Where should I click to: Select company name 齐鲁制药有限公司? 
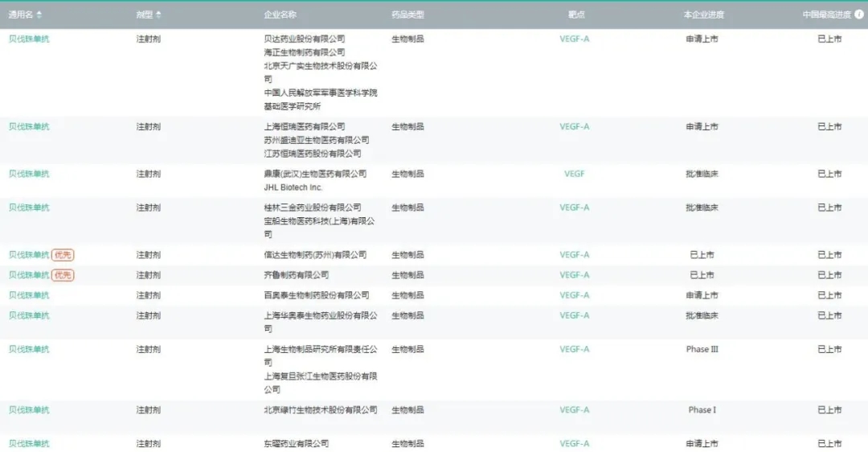coord(296,275)
